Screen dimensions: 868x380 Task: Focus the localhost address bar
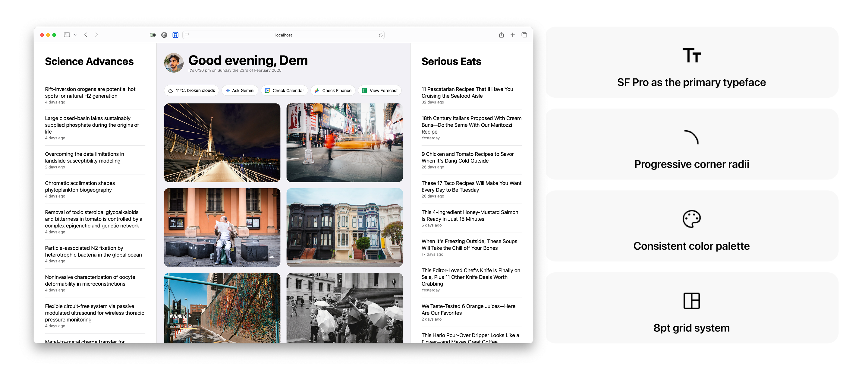[x=283, y=35]
